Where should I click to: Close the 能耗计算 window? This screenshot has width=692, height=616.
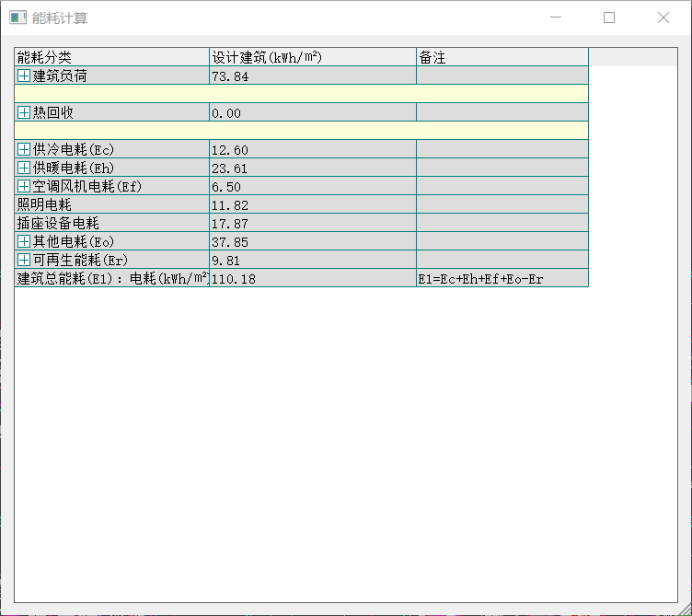tap(663, 17)
